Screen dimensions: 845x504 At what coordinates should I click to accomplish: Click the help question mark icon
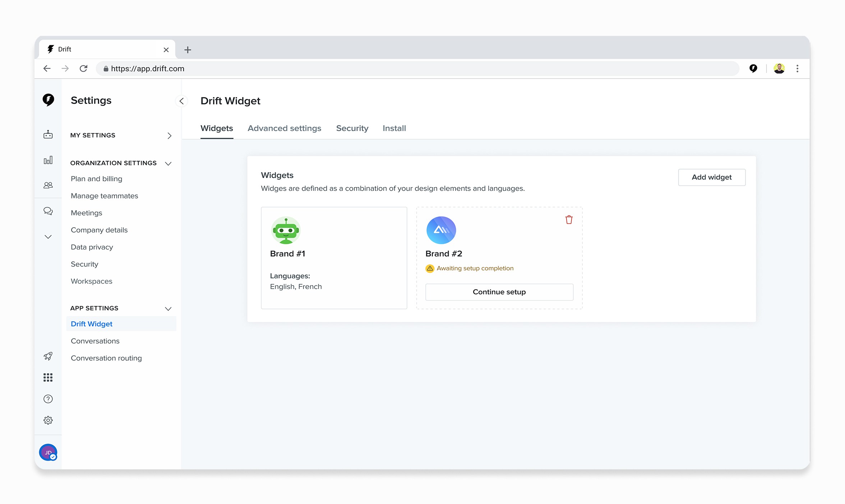point(48,399)
